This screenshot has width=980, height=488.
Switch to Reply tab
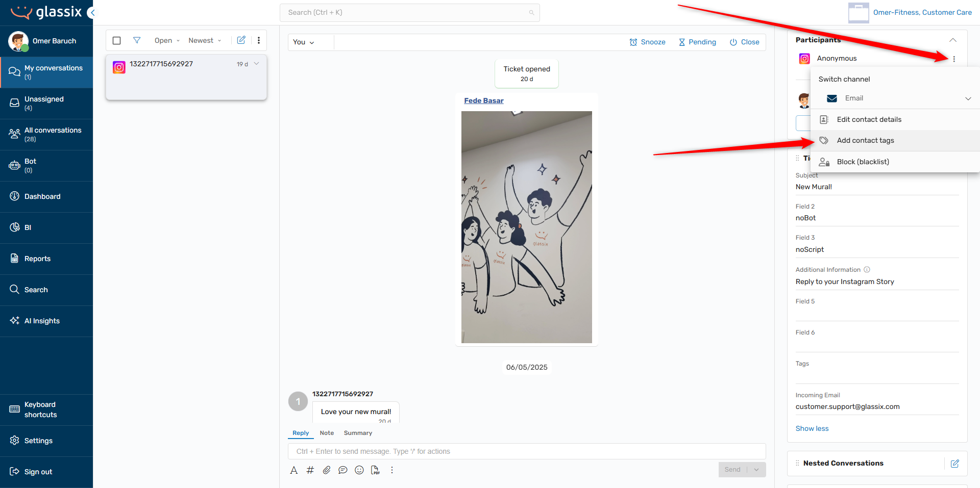pos(301,433)
